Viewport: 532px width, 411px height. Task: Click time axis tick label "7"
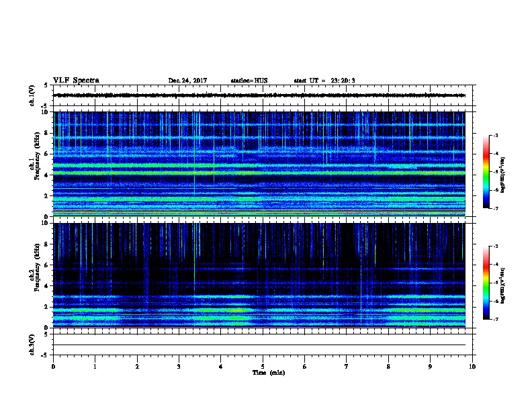coord(347,367)
